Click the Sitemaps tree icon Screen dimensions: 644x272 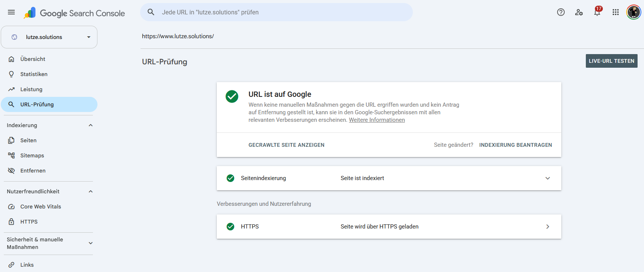[11, 155]
